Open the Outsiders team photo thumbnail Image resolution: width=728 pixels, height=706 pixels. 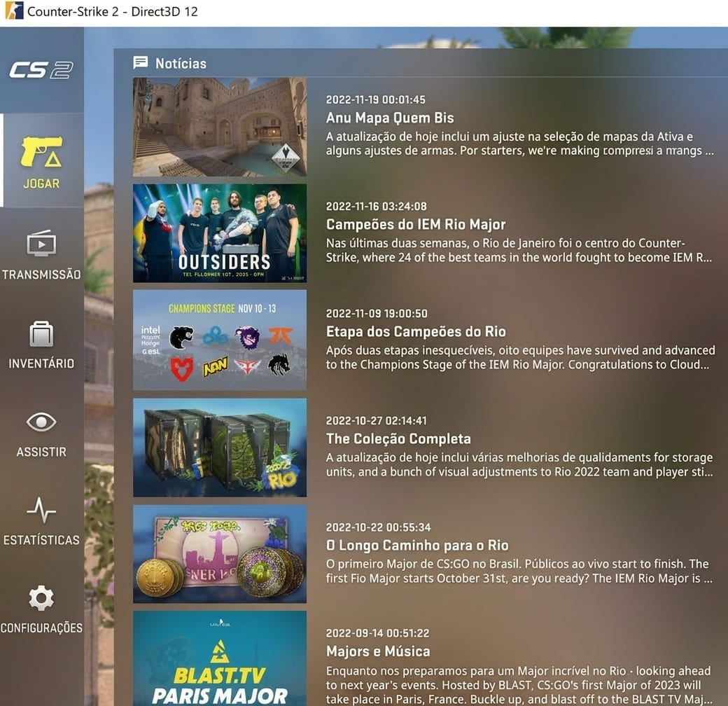tap(220, 233)
